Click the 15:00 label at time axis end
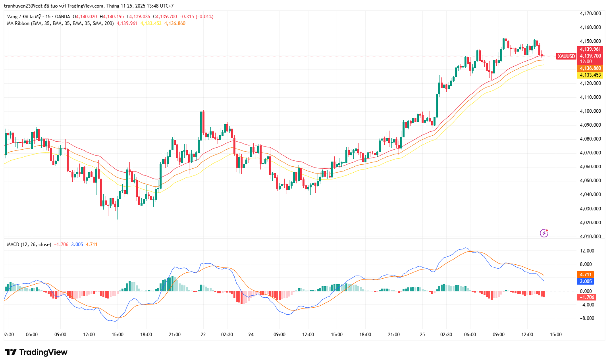This screenshot has height=364, width=609. tap(555, 335)
